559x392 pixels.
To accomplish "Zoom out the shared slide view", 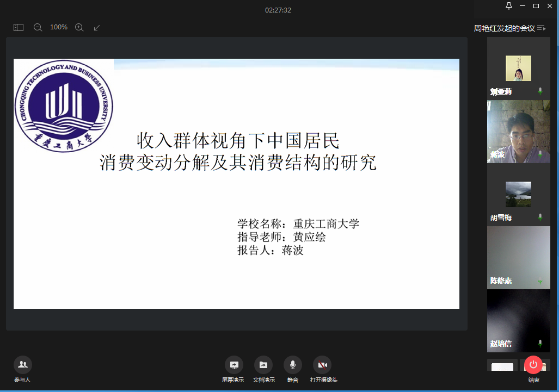I will coord(38,27).
